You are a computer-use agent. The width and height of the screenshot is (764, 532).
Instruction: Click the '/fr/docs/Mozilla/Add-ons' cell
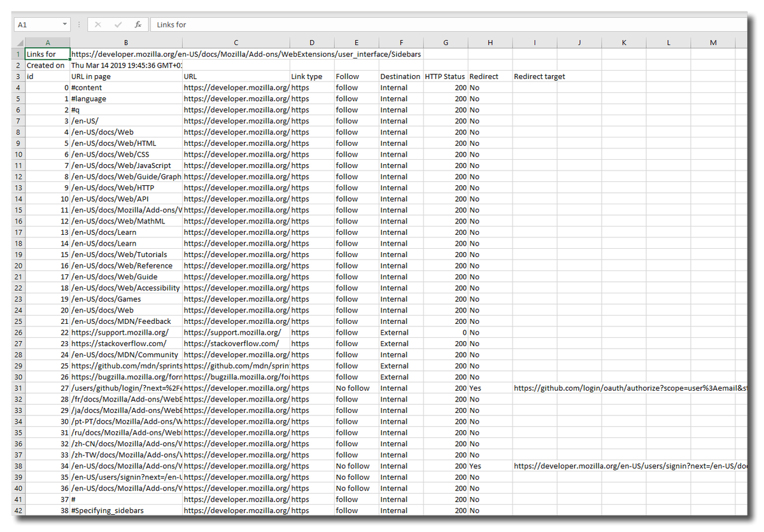pos(126,399)
